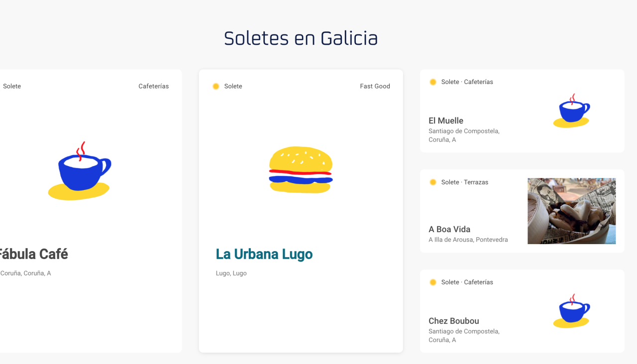Viewport: 637px width, 364px height.
Task: Click the coffee cup icon beside El Muelle
Action: 571,111
